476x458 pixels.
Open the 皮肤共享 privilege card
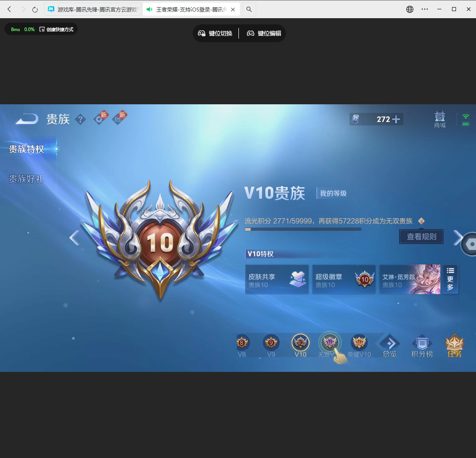click(x=277, y=279)
